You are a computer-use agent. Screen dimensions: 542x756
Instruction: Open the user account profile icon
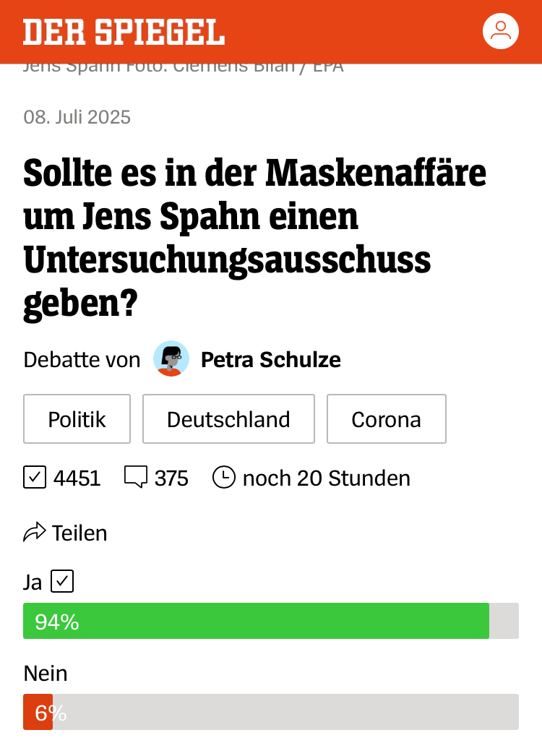500,31
